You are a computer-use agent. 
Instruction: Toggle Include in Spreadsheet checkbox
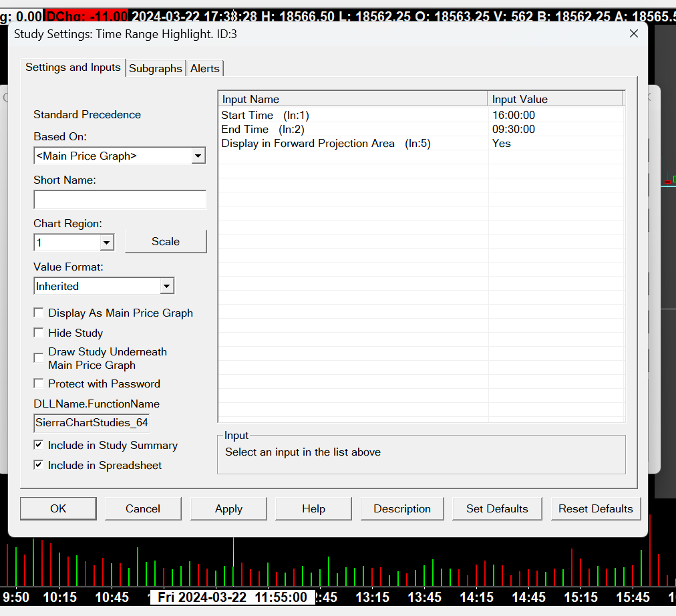point(39,465)
